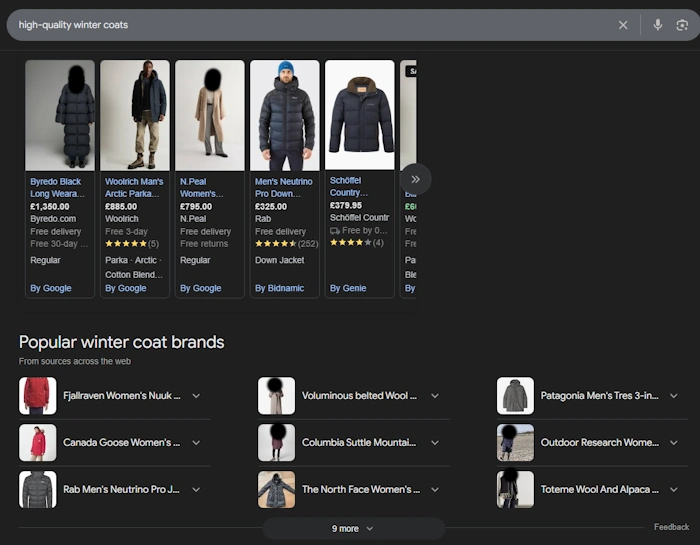View Schöffel navy jacket image

pos(360,115)
